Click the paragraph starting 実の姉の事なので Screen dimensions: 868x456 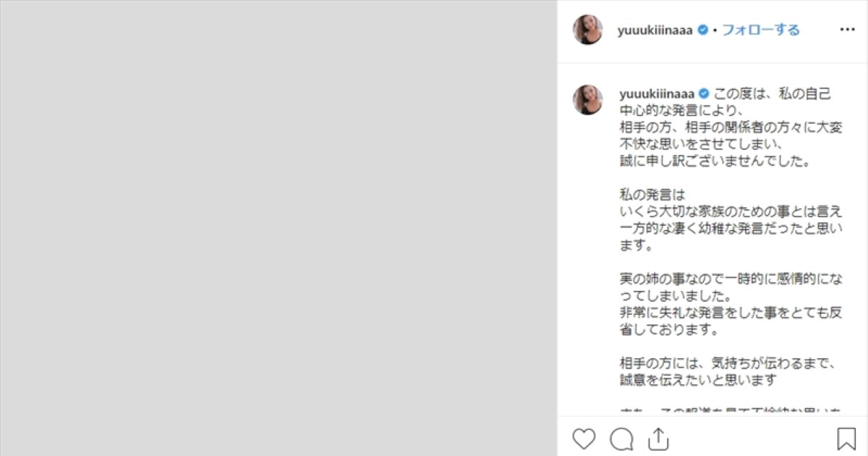point(731,305)
